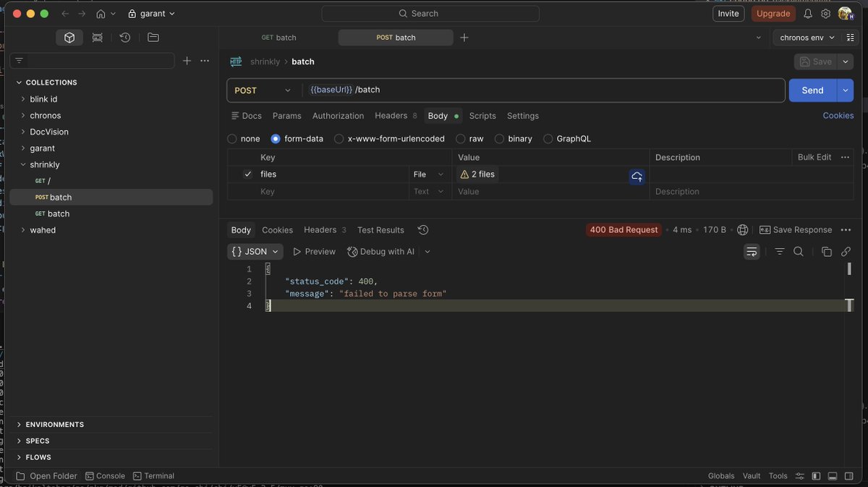Viewport: 868px width, 487px height.
Task: Select the raw body type
Action: tap(461, 139)
